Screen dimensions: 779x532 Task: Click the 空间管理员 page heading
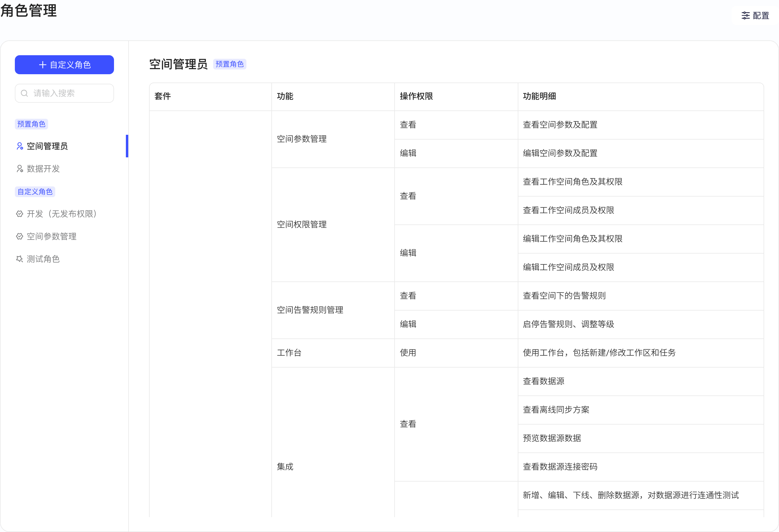(x=178, y=64)
